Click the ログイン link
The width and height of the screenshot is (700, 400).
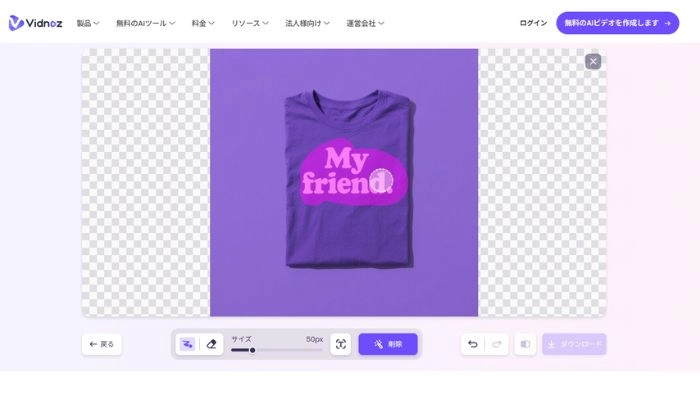coord(533,23)
